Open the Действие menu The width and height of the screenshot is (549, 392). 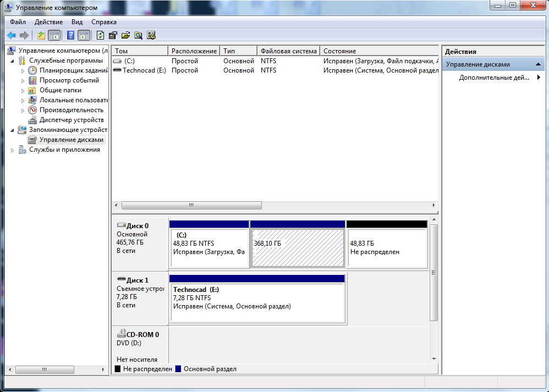pyautogui.click(x=48, y=22)
